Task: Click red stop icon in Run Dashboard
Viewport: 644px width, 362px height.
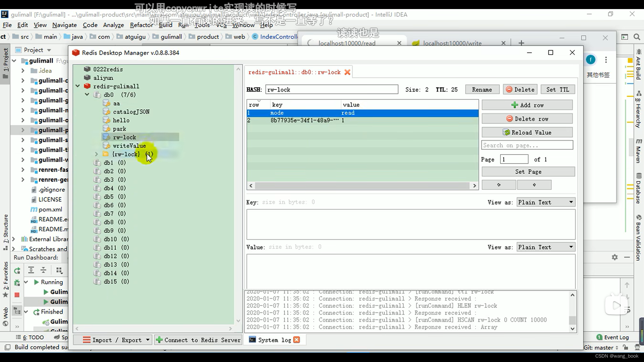Action: pyautogui.click(x=17, y=295)
